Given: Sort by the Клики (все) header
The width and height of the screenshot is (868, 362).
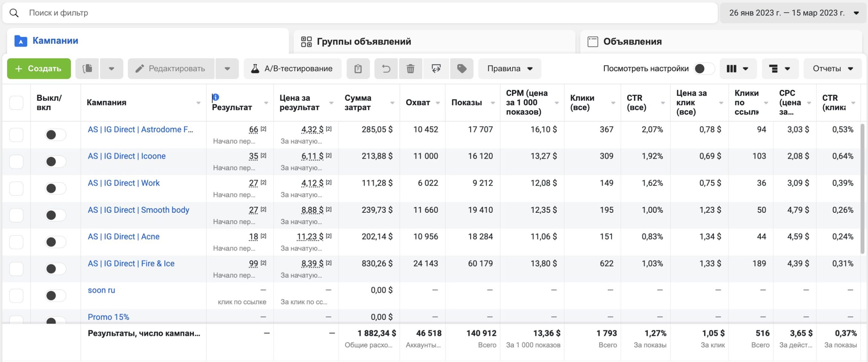Looking at the screenshot, I should (x=582, y=102).
